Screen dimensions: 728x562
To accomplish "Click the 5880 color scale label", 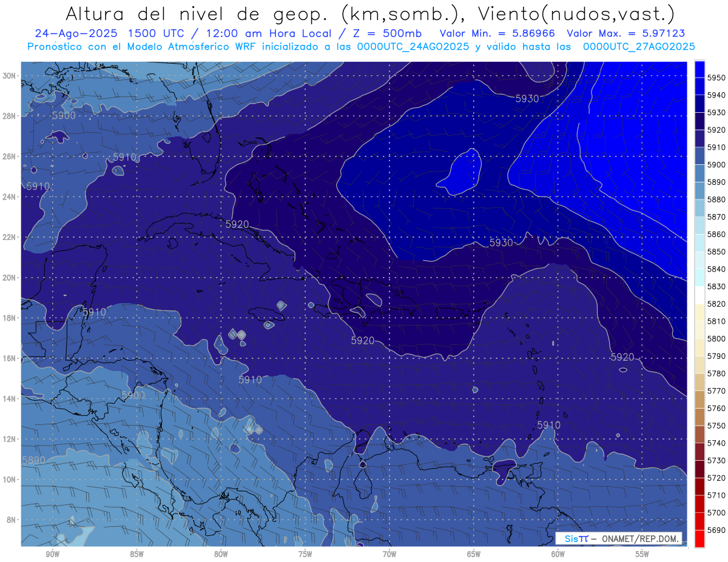I will (x=716, y=199).
